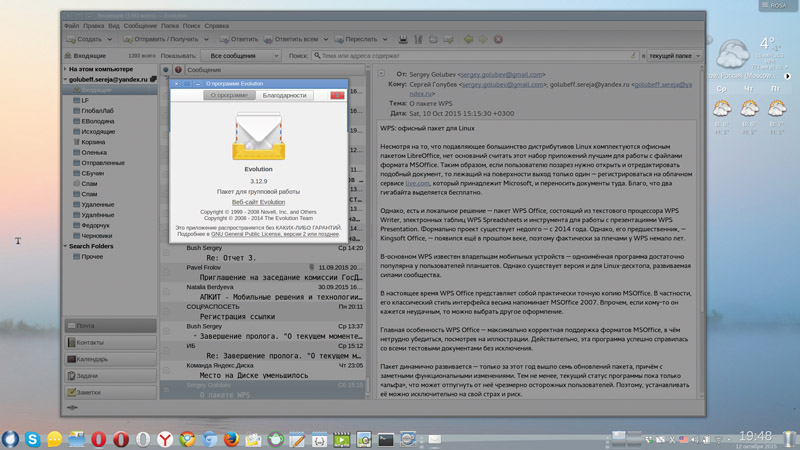Screen dimensions: 800x450
Task: Click the sender sergey.golubev@gmail.com address link
Action: click(x=501, y=74)
